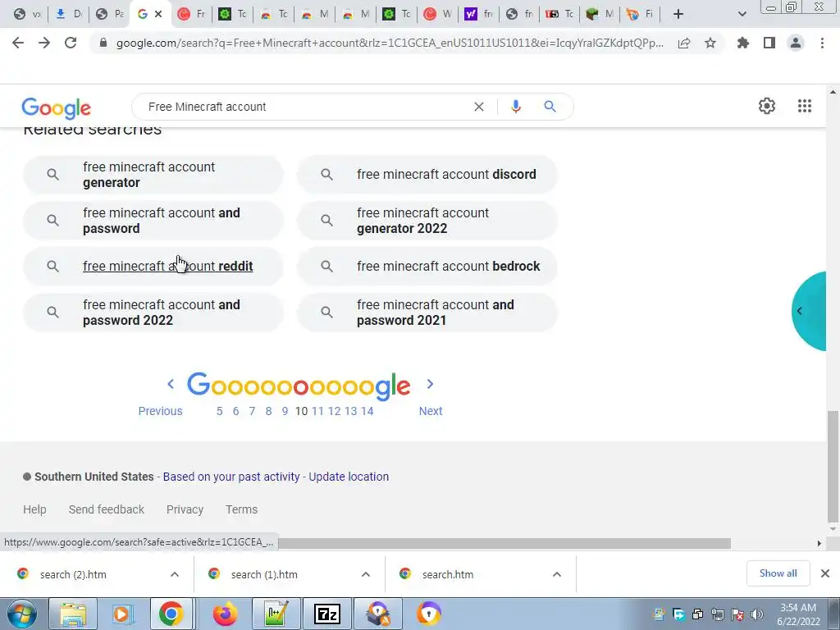Image resolution: width=840 pixels, height=630 pixels.
Task: Open 7-Zip from the taskbar
Action: (327, 614)
